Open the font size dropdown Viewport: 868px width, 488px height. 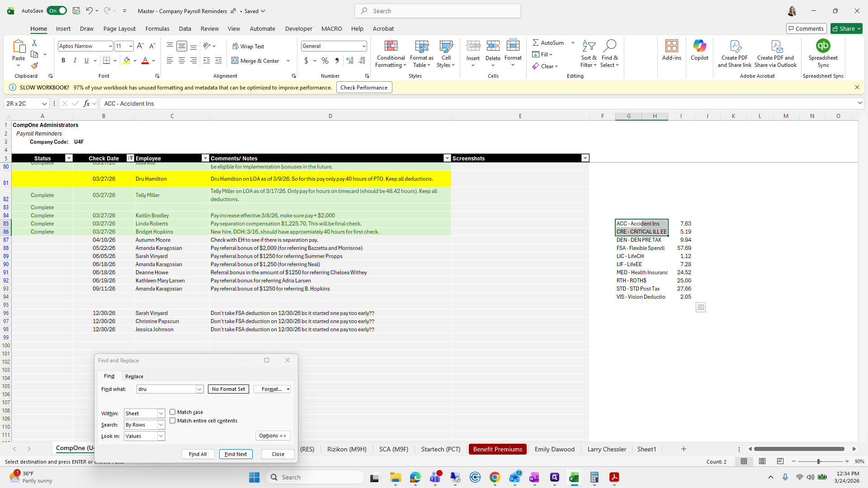[x=131, y=46]
